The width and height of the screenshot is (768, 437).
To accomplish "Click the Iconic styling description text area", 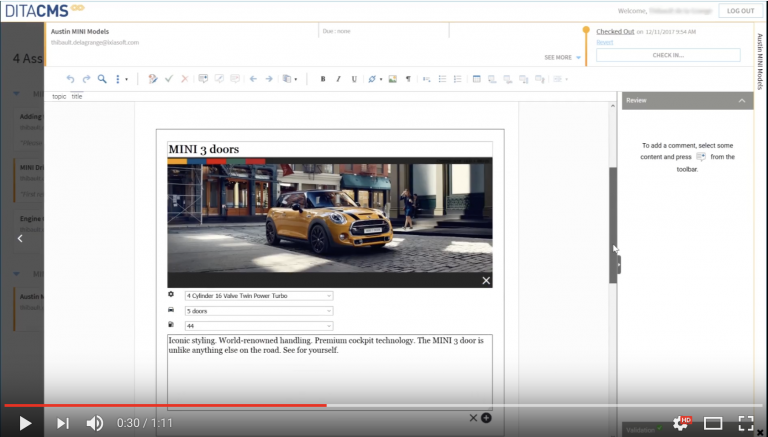I will (x=330, y=372).
